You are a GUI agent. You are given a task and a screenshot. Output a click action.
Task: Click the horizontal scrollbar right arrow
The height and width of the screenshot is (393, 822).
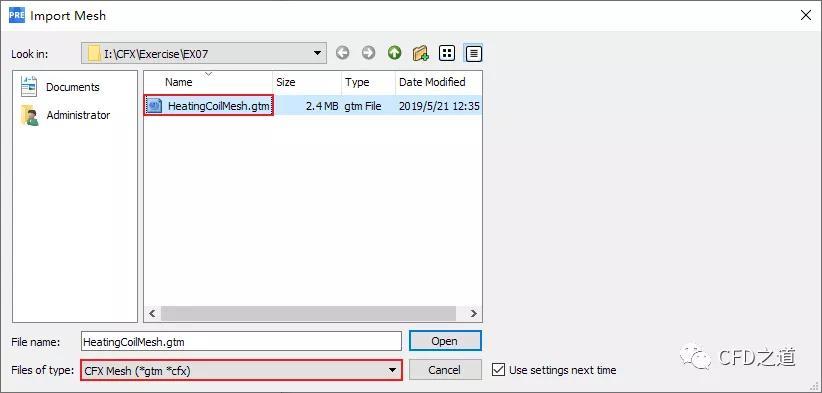click(473, 313)
